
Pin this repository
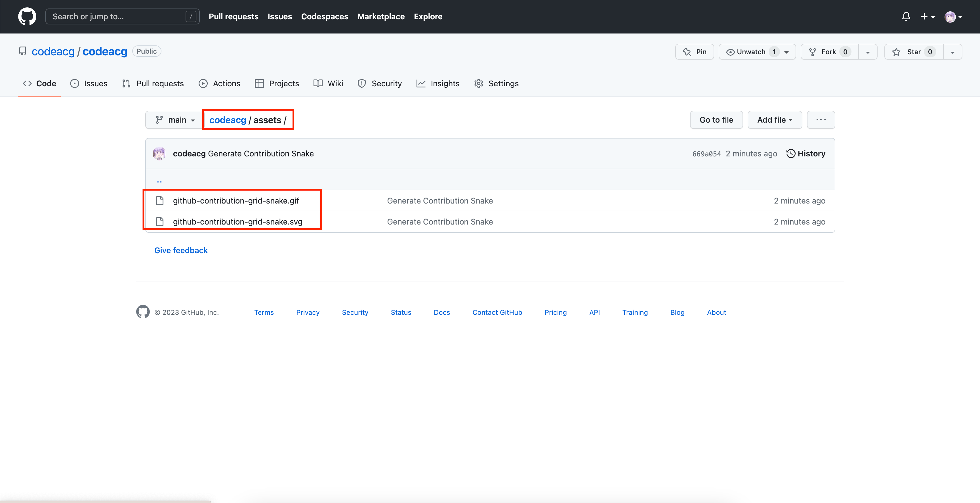[x=694, y=52]
